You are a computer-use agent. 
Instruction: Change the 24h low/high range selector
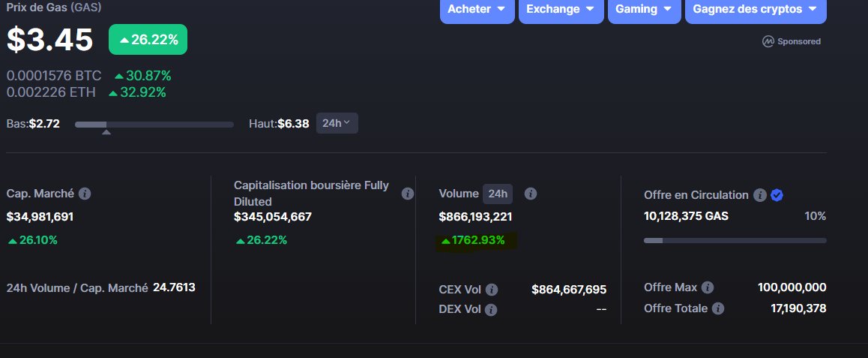[337, 123]
